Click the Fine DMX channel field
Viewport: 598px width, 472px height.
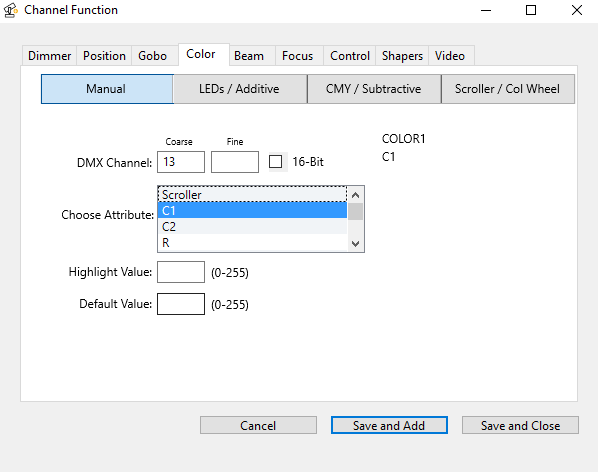(235, 162)
